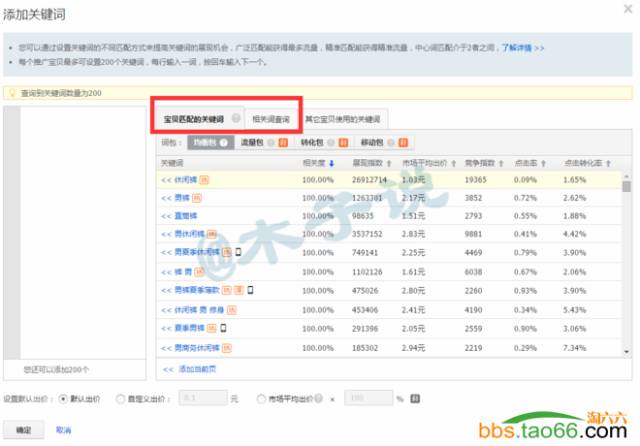This screenshot has height=446, width=640.
Task: Add keyword 休闲裤 with 26912714 impressions
Action: [x=179, y=180]
